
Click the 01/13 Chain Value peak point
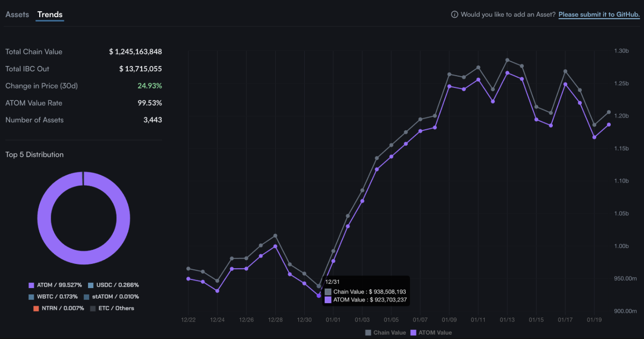pyautogui.click(x=507, y=60)
